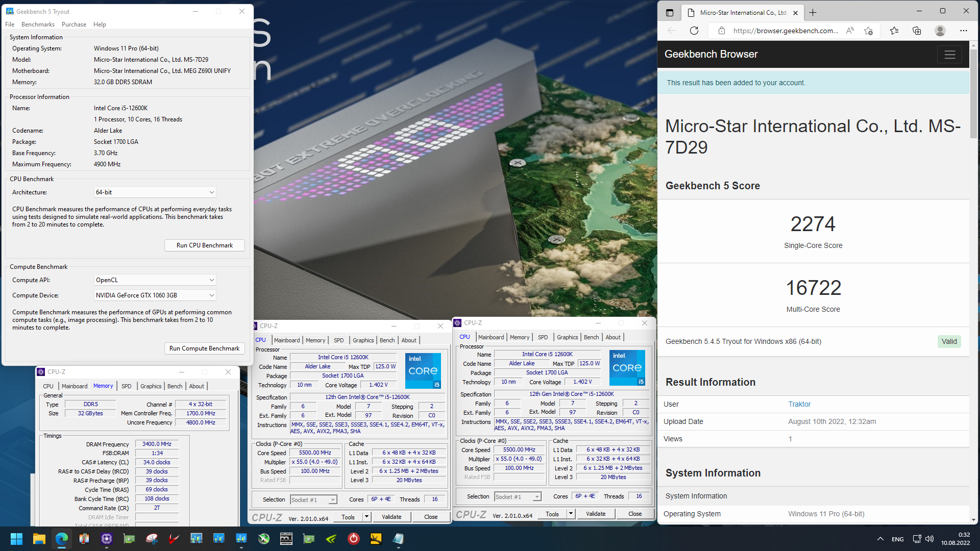Show hidden system tray icons
980x551 pixels.
click(x=880, y=539)
